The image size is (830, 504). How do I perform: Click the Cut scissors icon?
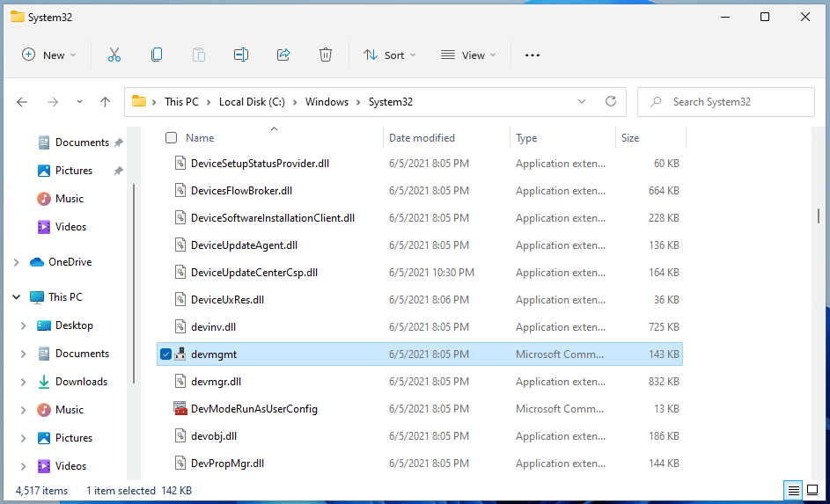click(114, 55)
